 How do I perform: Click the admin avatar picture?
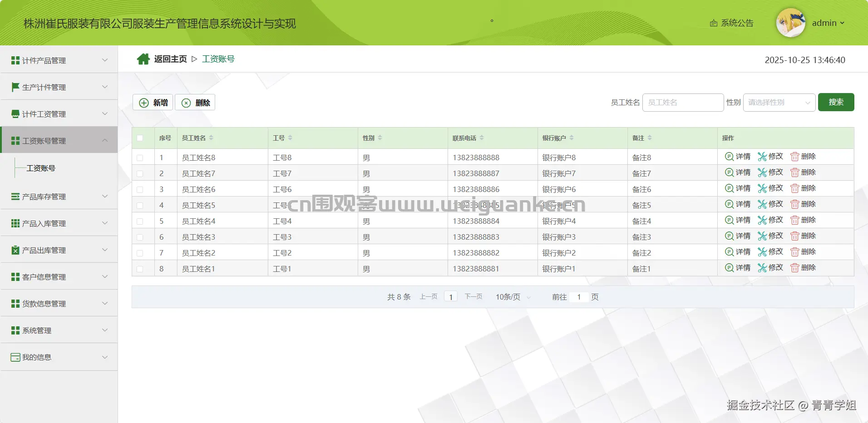pos(791,23)
